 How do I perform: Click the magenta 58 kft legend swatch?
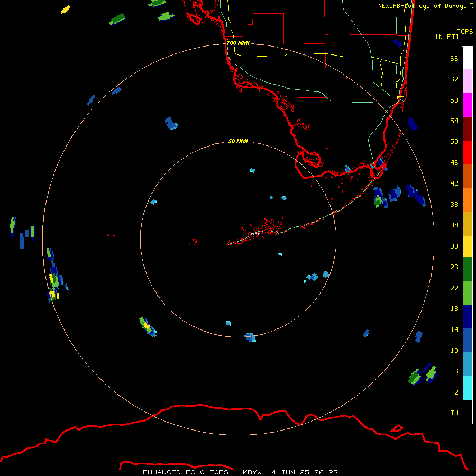point(467,105)
